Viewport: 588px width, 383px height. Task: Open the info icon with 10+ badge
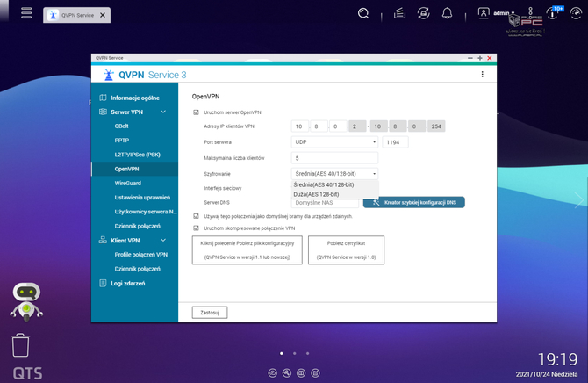(554, 13)
